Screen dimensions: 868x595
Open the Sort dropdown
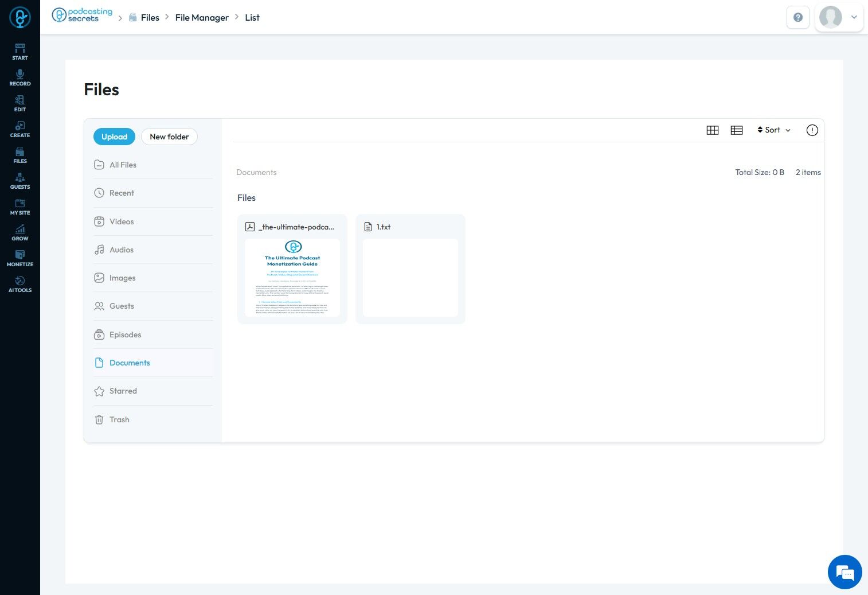774,130
